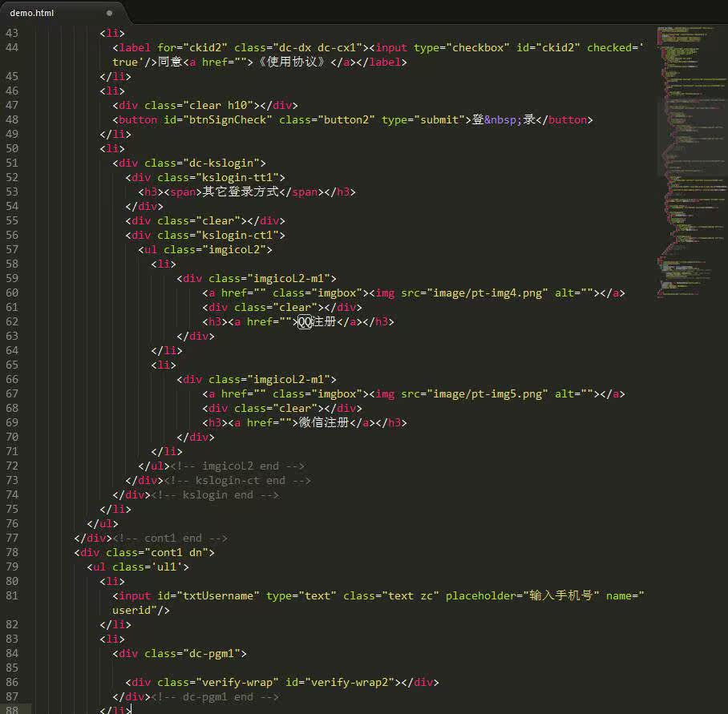
Task: Click line number 69 in the gutter
Action: tap(12, 422)
